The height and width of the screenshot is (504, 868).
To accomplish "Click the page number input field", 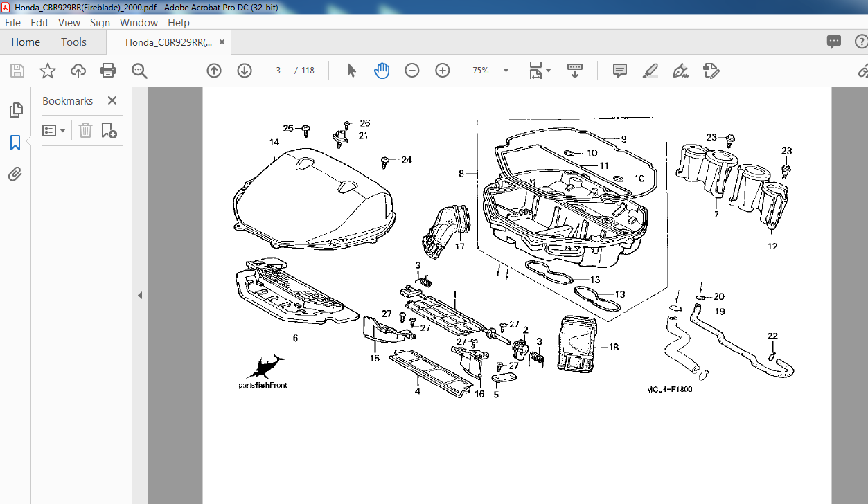I will [x=278, y=71].
